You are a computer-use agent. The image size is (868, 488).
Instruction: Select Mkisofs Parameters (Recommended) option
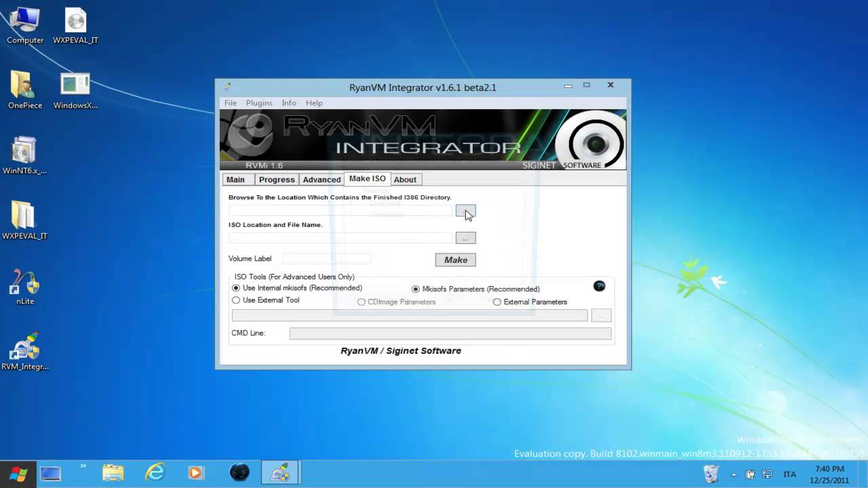476,289
